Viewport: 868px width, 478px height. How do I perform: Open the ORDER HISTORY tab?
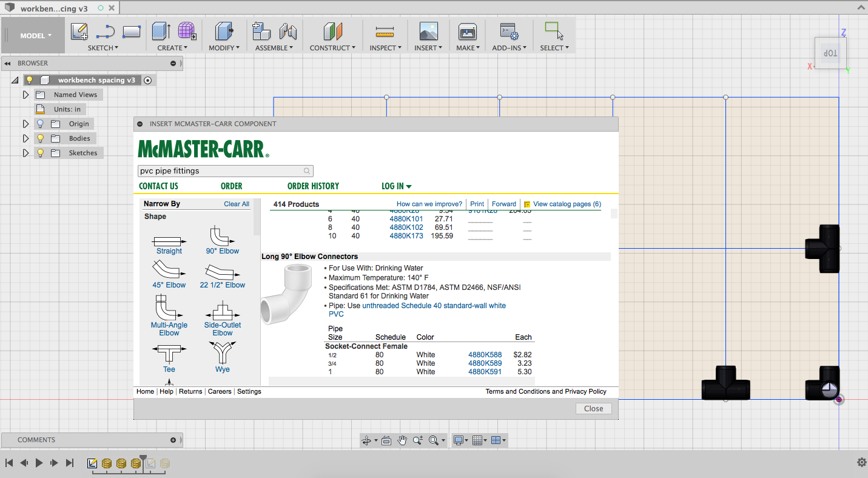click(313, 186)
